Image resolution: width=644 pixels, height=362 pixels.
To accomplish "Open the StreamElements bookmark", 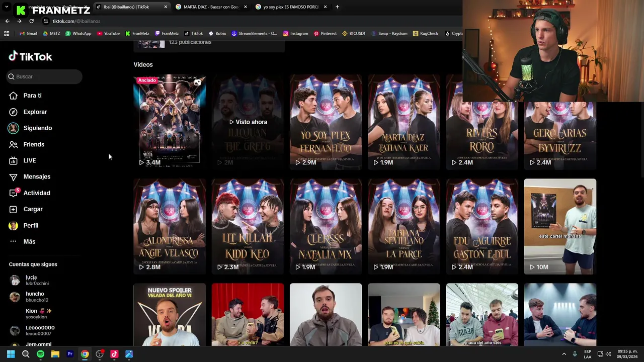I will click(254, 34).
